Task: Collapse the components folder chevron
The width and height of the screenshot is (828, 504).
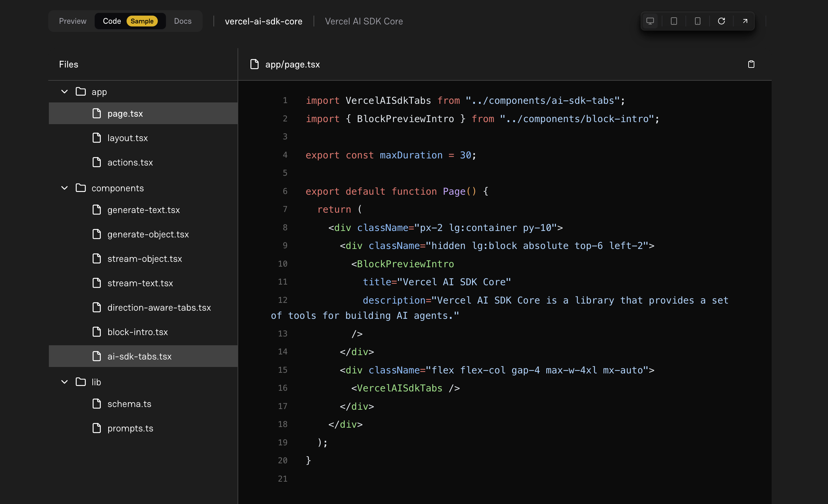Action: pyautogui.click(x=64, y=188)
